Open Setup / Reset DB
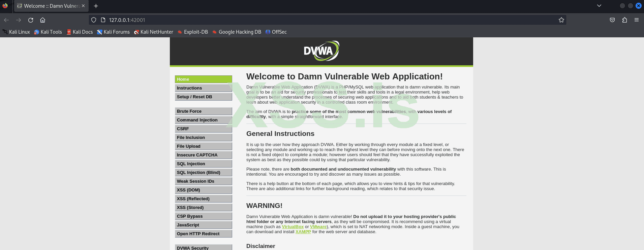The image size is (644, 250). click(204, 97)
